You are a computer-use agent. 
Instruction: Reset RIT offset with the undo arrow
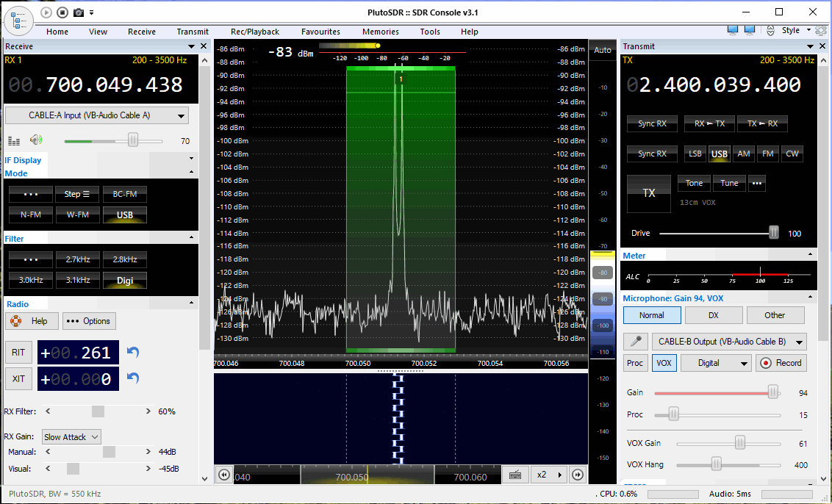click(133, 353)
